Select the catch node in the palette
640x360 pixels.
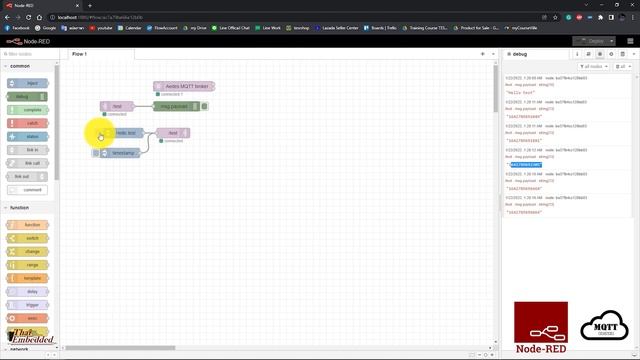pyautogui.click(x=28, y=123)
